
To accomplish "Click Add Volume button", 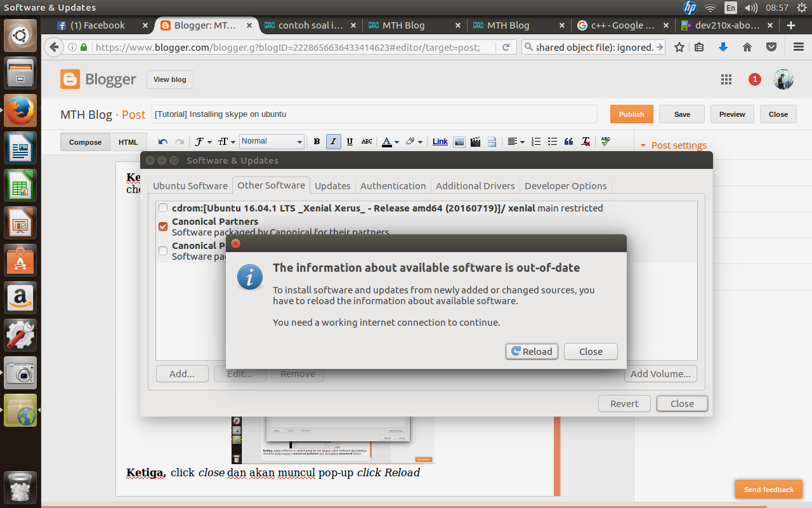I will click(660, 373).
